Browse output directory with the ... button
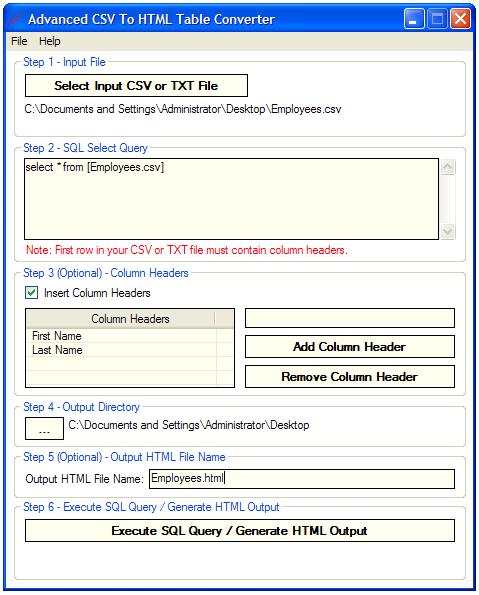The height and width of the screenshot is (595, 479). [x=44, y=428]
